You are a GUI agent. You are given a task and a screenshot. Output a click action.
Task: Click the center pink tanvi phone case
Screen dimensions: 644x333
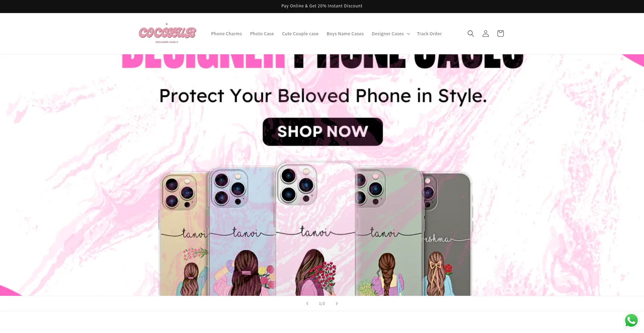(x=315, y=229)
